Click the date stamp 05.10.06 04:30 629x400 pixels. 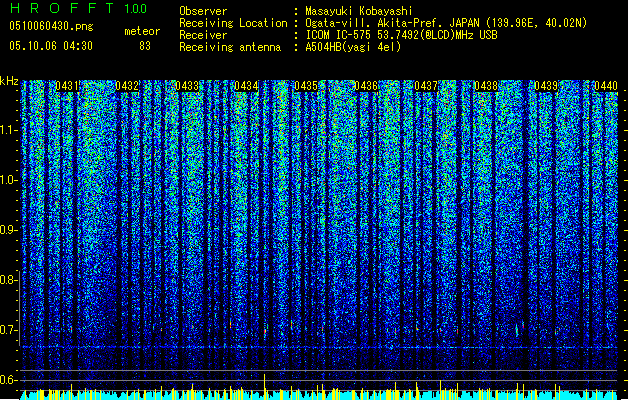point(51,46)
